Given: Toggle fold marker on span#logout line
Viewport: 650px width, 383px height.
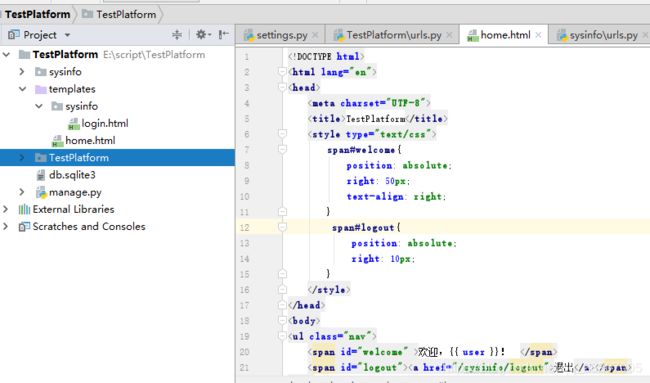Looking at the screenshot, I should pyautogui.click(x=282, y=227).
